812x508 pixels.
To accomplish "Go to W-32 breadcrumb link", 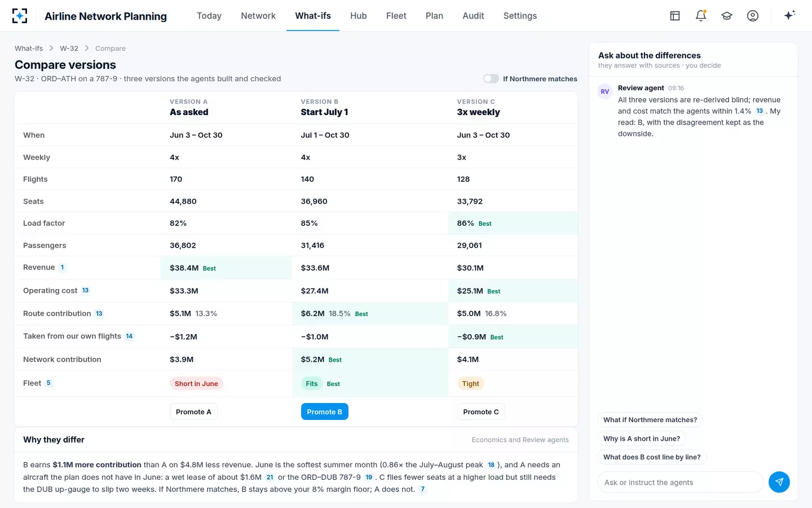I will (69, 49).
